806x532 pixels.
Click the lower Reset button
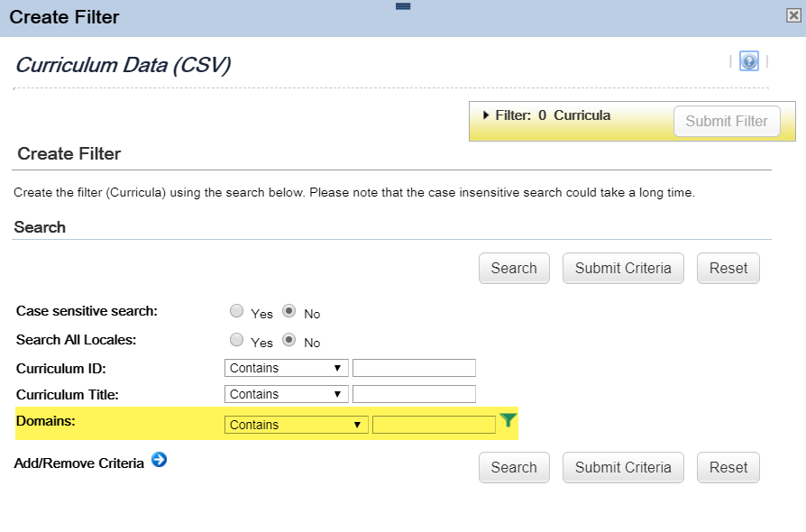pyautogui.click(x=728, y=468)
